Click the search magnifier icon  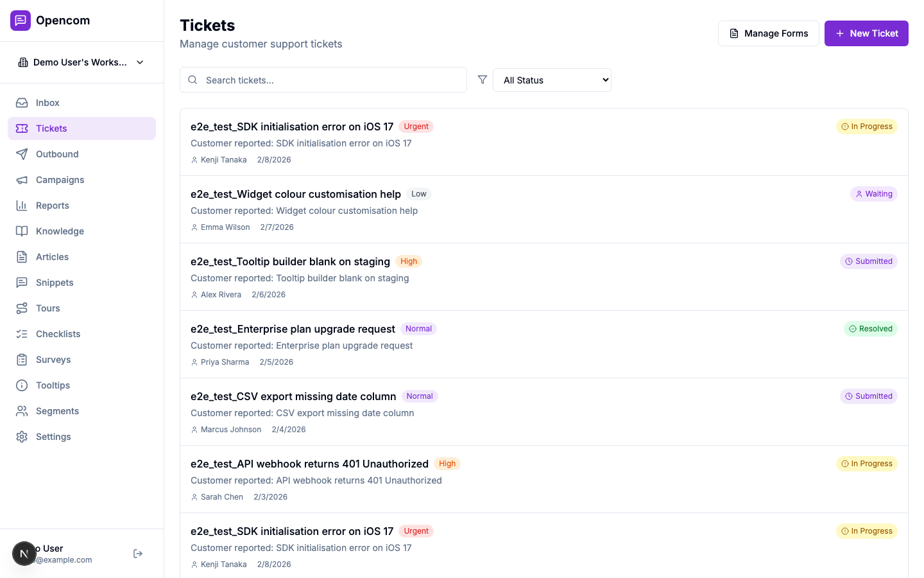[193, 80]
